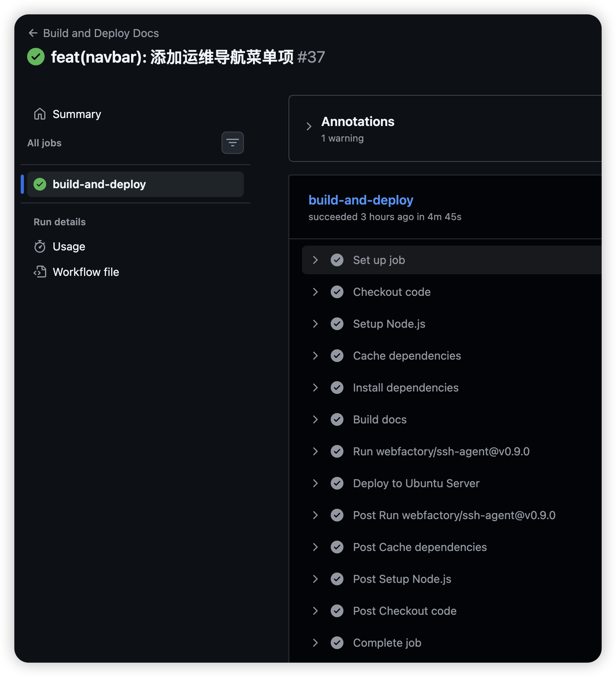Click the build-and-deploy job status check icon
Viewport: 616px width, 677px height.
pos(40,184)
